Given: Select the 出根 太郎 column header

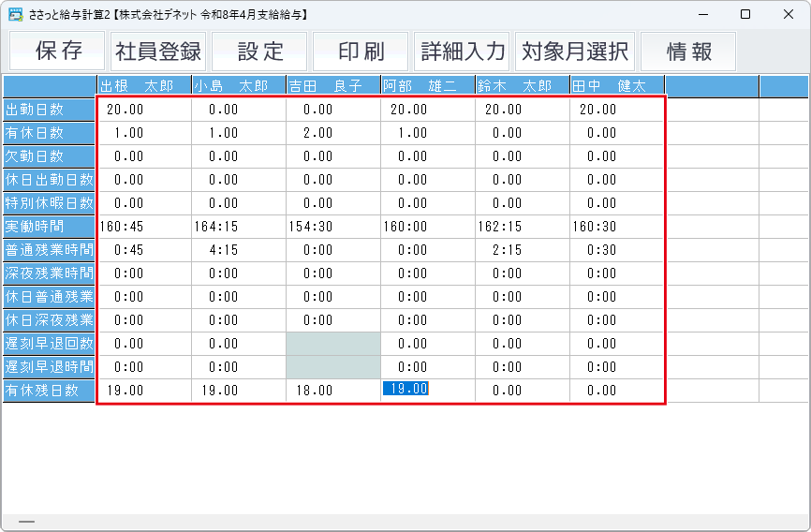Looking at the screenshot, I should [x=144, y=86].
